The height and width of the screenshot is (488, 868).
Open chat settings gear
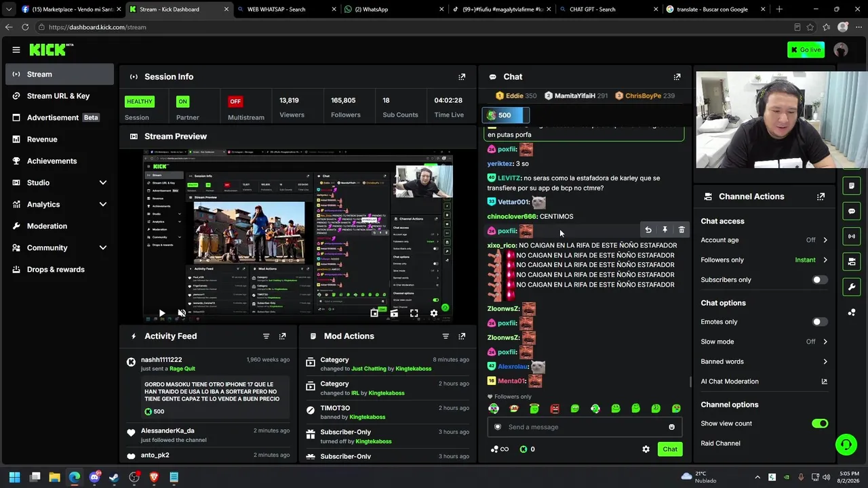(646, 449)
